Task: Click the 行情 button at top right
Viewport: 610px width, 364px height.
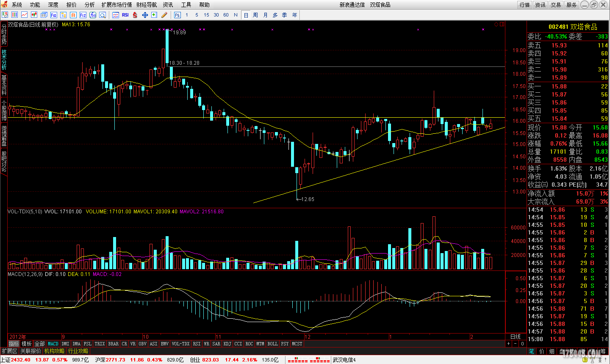Action: click(x=524, y=5)
